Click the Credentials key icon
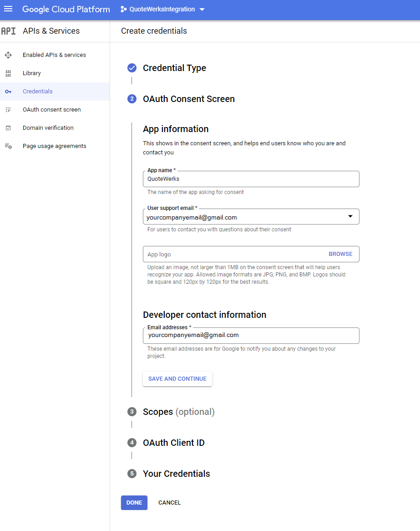 click(8, 92)
